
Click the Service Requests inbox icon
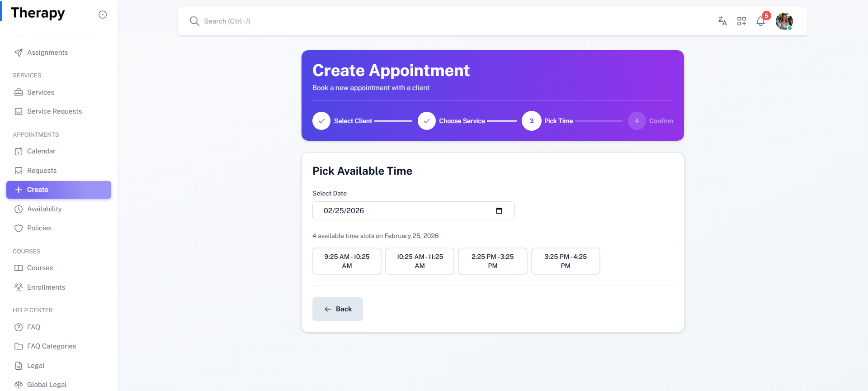(19, 111)
